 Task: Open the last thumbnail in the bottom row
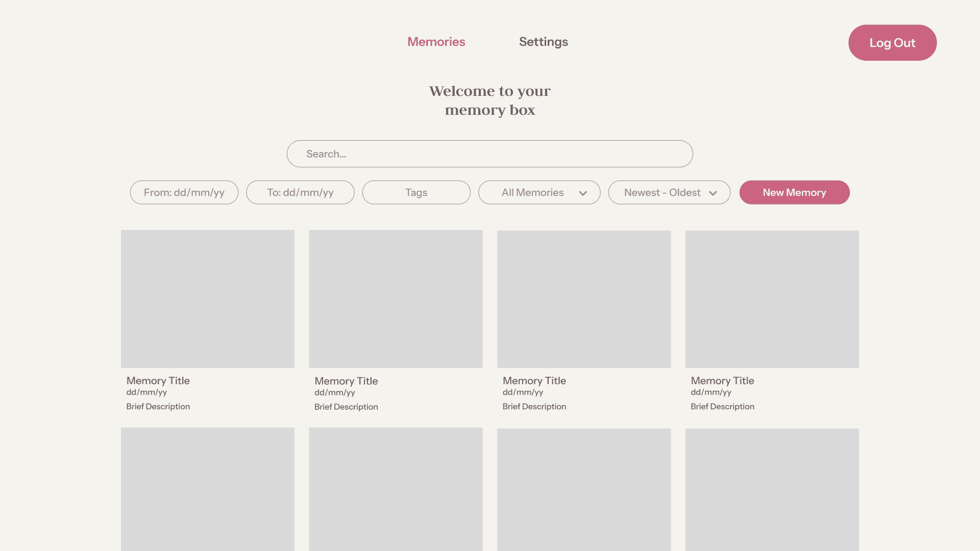[772, 489]
